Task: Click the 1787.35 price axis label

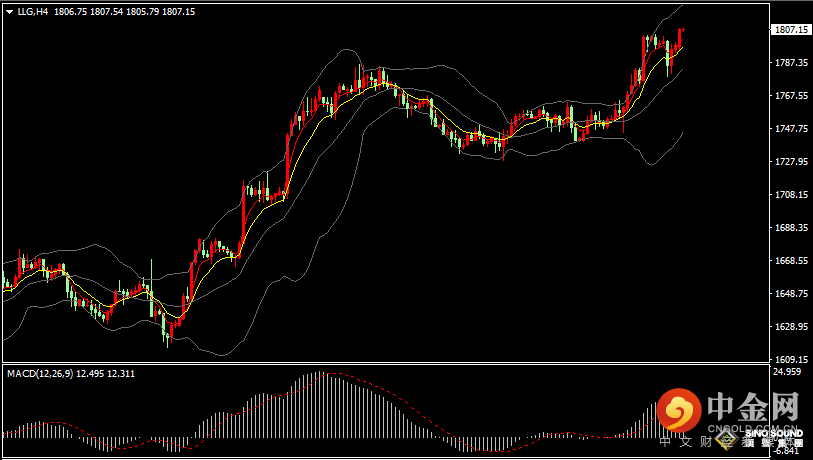Action: point(790,63)
